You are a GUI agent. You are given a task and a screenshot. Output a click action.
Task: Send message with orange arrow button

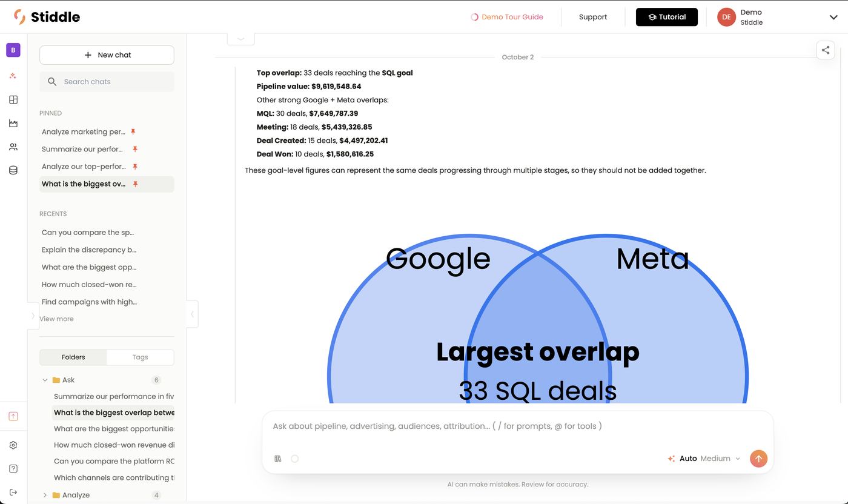(758, 459)
